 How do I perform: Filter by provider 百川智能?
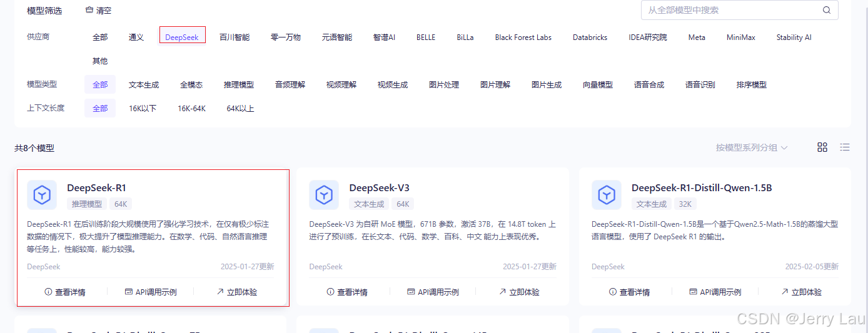[235, 37]
